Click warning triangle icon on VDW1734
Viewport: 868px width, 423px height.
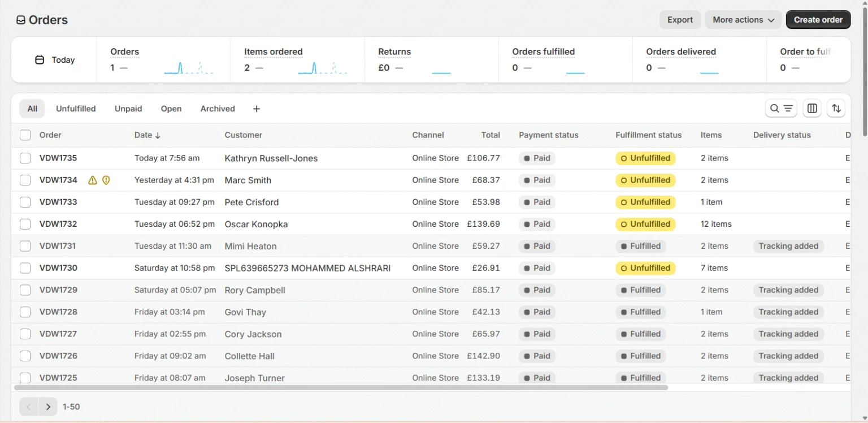click(93, 180)
